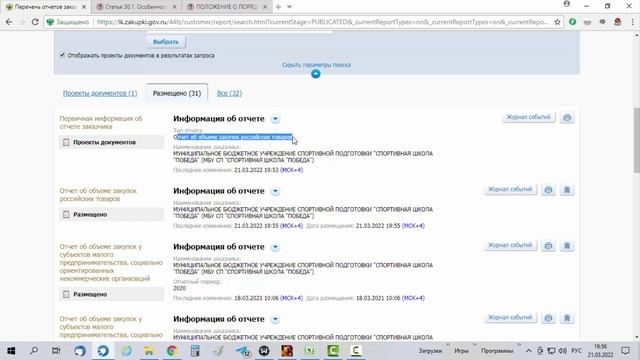Open Chrome tab list dropdown arrow

tap(289, 7)
